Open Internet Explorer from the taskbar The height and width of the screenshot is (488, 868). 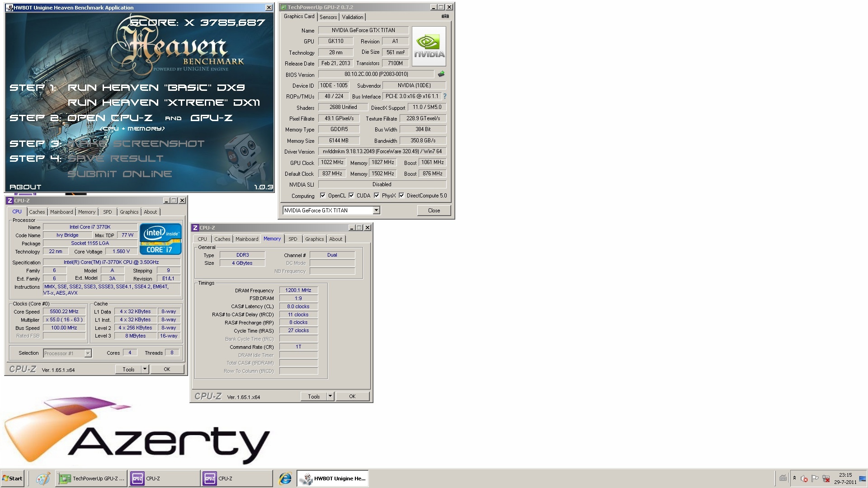click(x=285, y=479)
